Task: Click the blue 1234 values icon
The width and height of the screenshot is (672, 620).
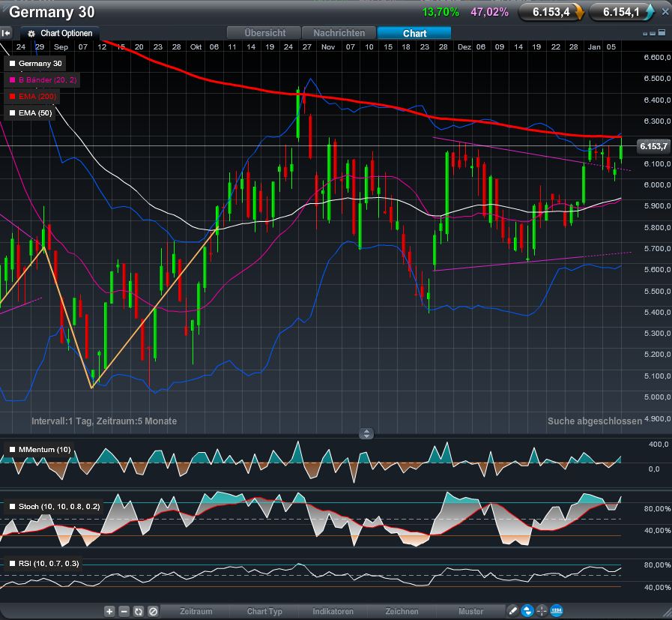Action: (x=557, y=610)
